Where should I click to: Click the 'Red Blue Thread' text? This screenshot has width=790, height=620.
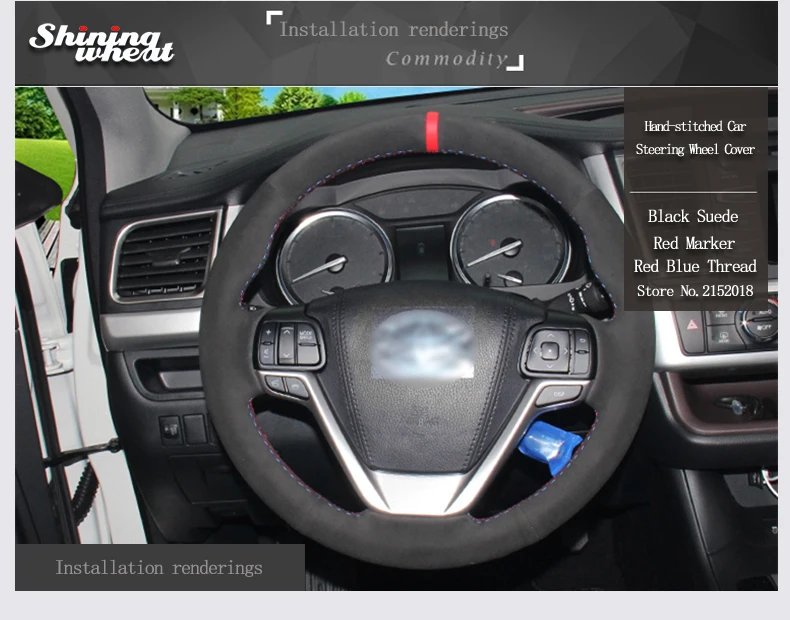coord(695,266)
